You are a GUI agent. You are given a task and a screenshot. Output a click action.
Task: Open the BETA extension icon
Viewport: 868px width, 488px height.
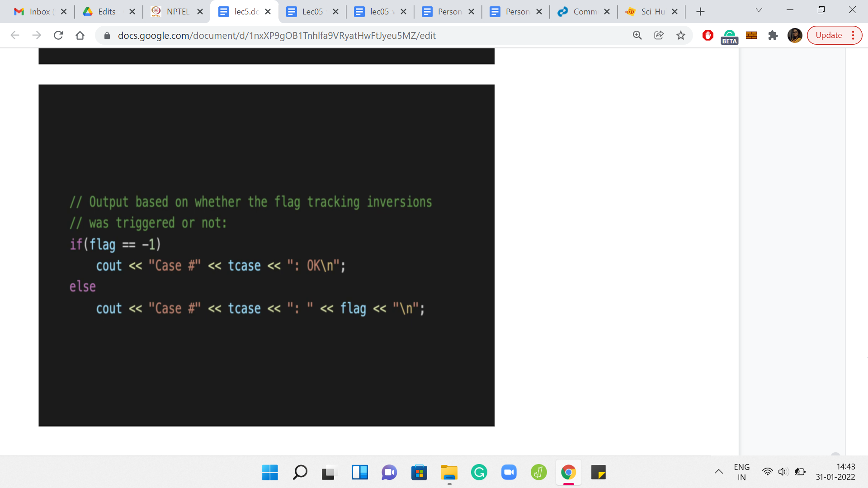(x=729, y=36)
